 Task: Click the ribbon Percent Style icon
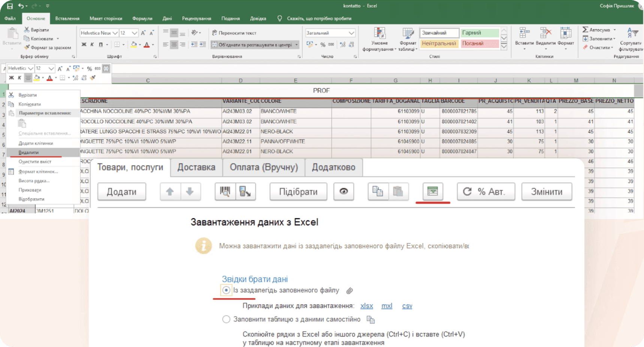[x=323, y=45]
